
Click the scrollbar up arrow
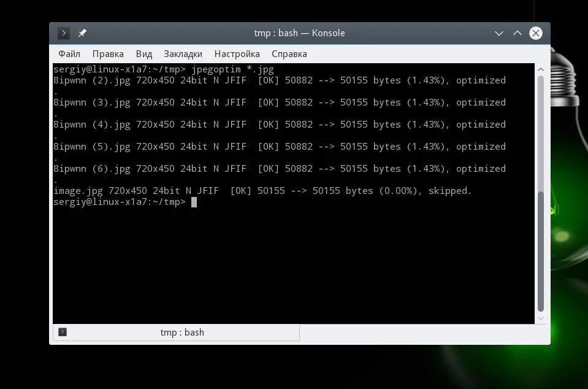click(x=540, y=69)
